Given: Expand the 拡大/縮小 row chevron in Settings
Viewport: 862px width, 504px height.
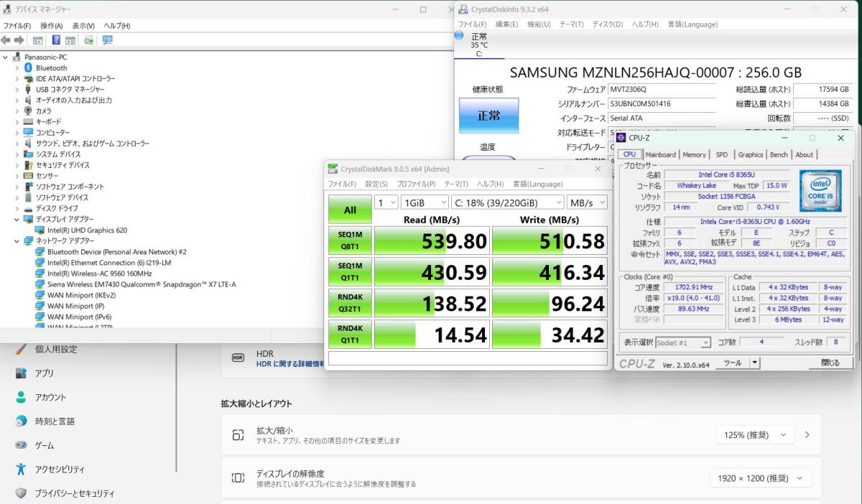Looking at the screenshot, I should [807, 434].
